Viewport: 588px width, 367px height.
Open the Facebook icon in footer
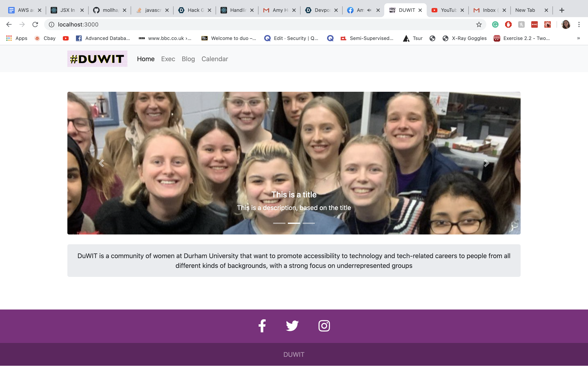pos(262,326)
